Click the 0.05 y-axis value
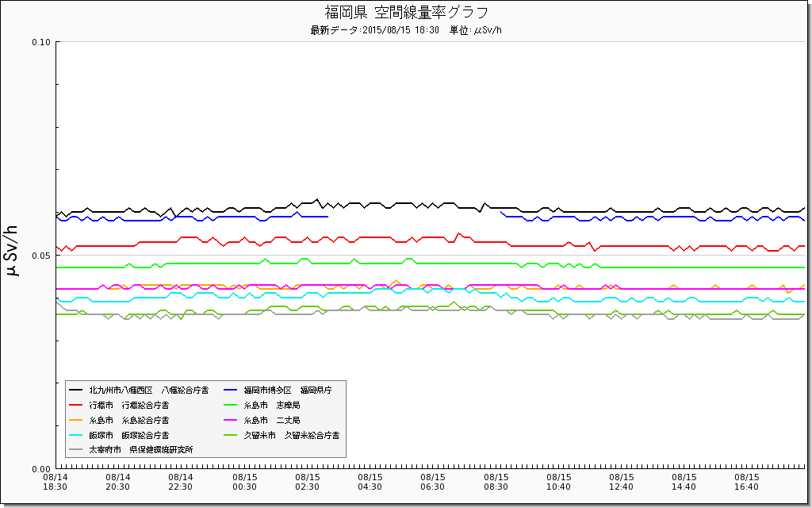The height and width of the screenshot is (508, 812). click(42, 256)
